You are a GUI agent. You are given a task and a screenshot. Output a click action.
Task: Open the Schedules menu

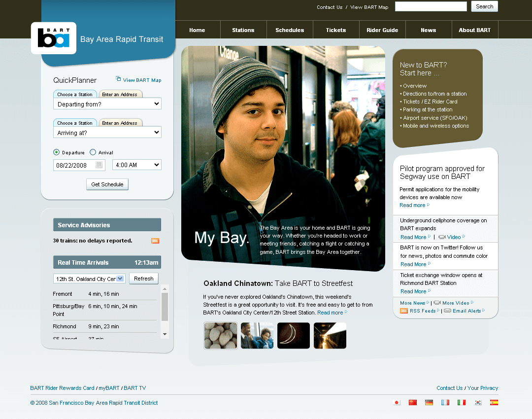click(x=290, y=30)
